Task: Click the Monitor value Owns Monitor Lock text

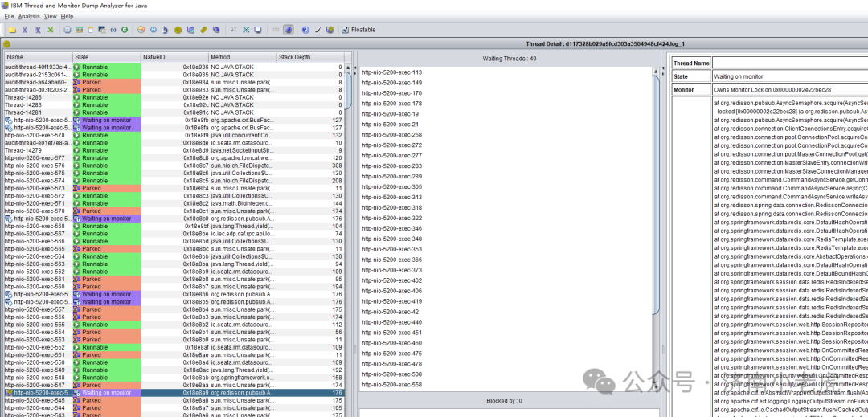Action: (773, 90)
